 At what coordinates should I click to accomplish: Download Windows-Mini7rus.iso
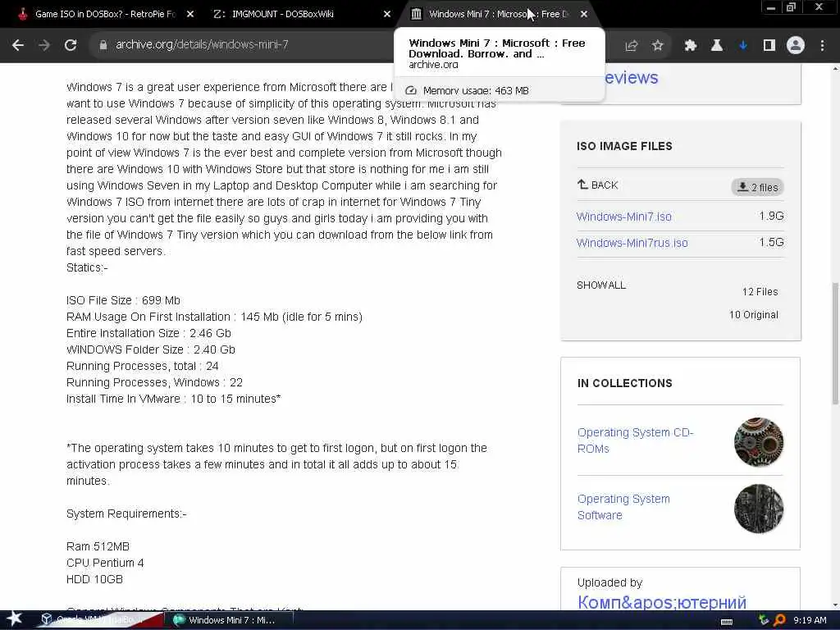pos(632,243)
